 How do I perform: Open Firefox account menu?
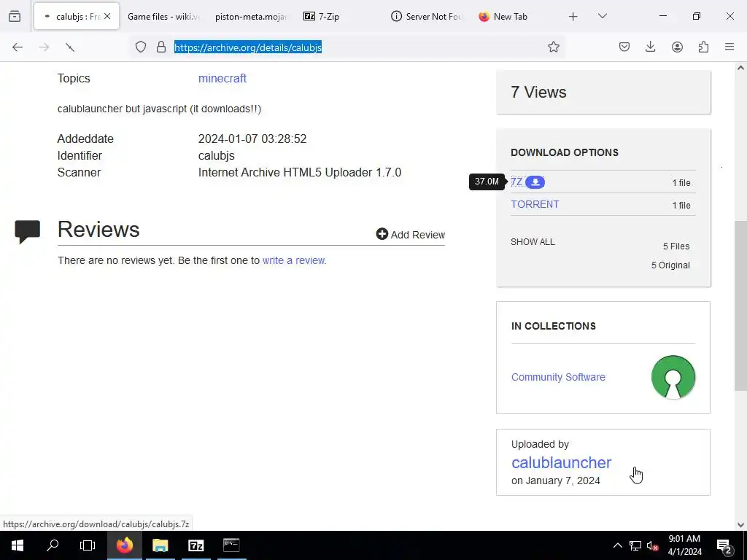pyautogui.click(x=677, y=47)
